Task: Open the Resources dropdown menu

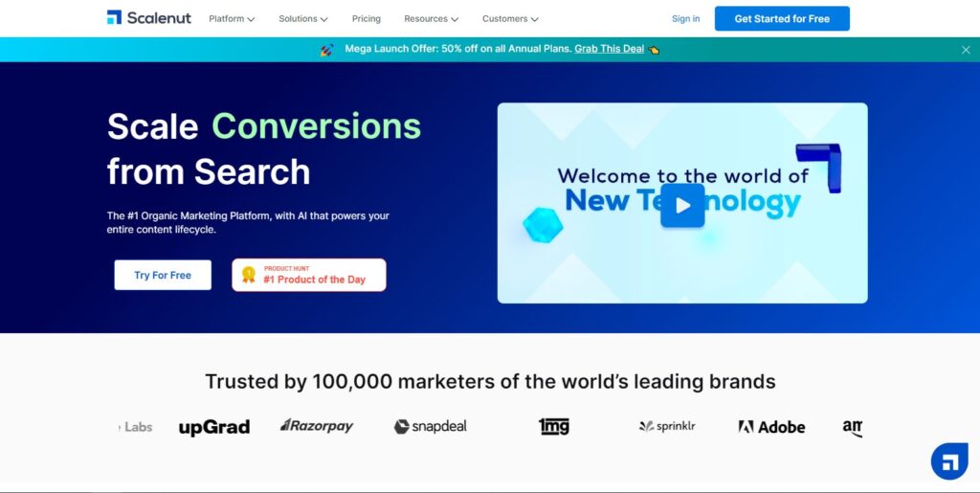Action: (x=432, y=19)
